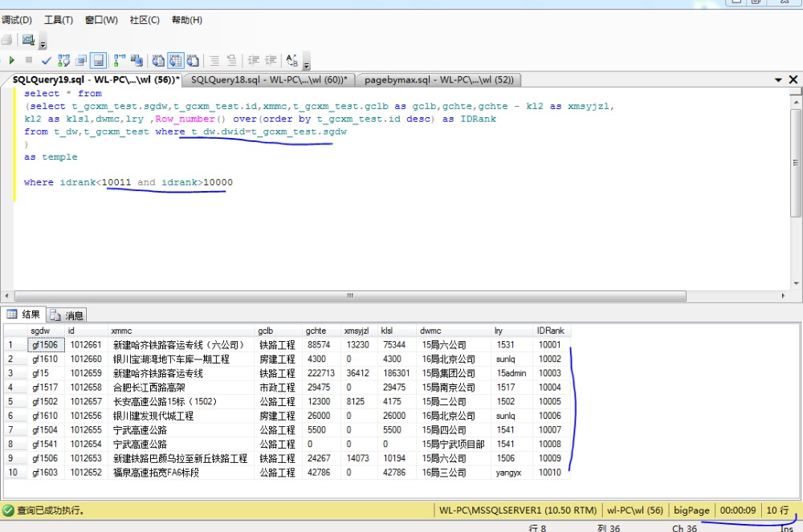The image size is (803, 532).
Task: Switch output to Results to File
Action: (x=193, y=60)
